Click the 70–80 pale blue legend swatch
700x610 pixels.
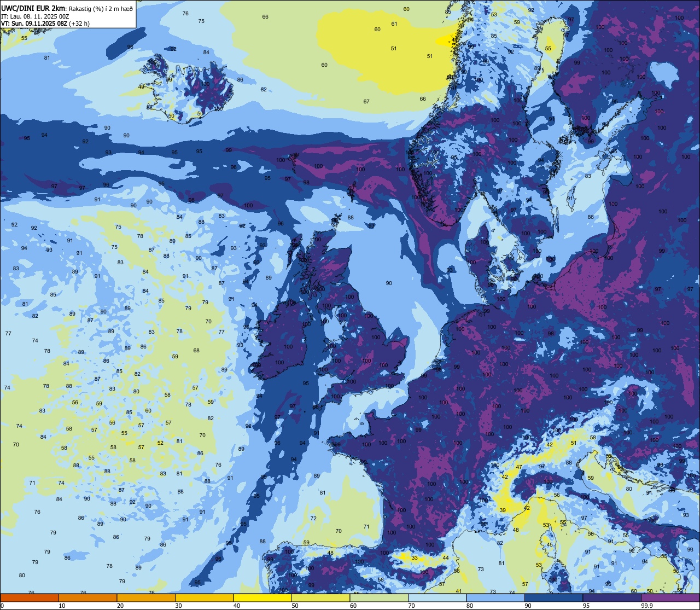point(437,597)
